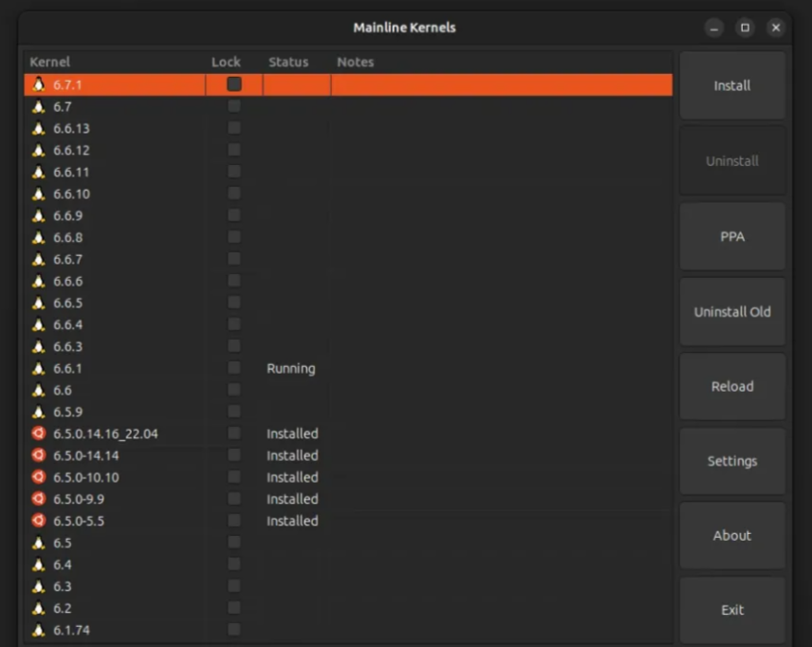Image resolution: width=812 pixels, height=647 pixels.
Task: Lock kernel 6.7 with its checkbox
Action: coord(234,106)
